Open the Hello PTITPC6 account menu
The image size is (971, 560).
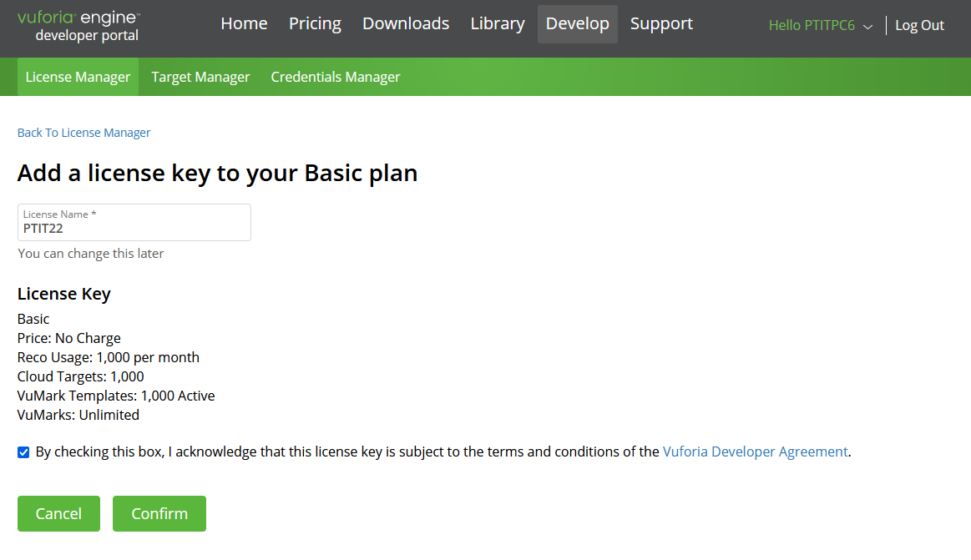tap(812, 25)
